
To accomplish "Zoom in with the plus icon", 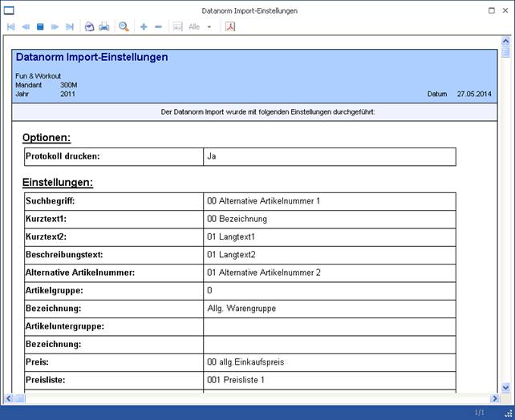I will (x=144, y=26).
